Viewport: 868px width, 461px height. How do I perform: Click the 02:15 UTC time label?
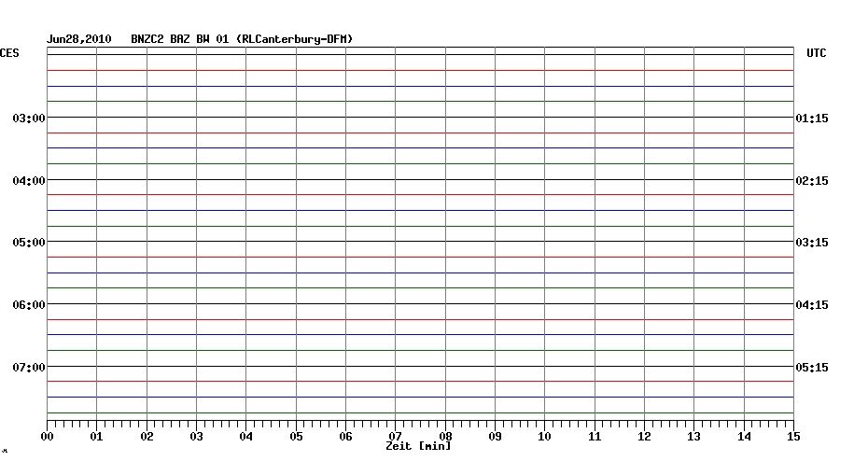(x=811, y=180)
